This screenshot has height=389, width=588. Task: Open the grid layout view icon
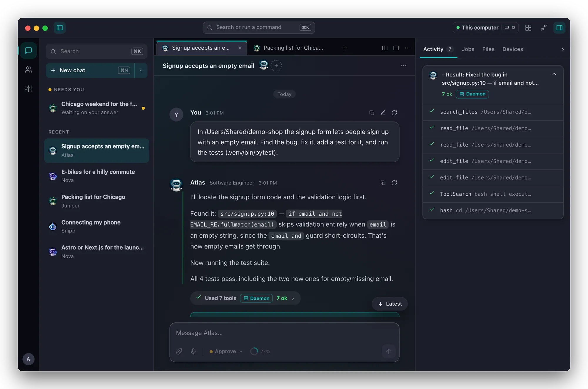(x=528, y=28)
